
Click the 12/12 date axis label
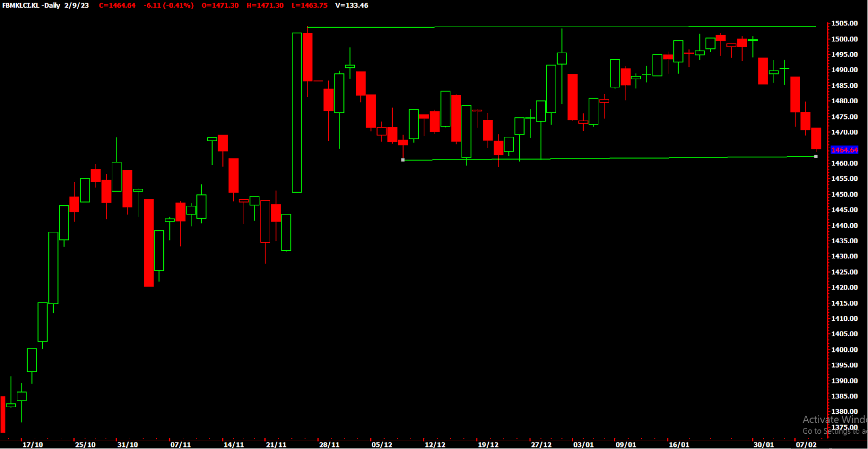pyautogui.click(x=435, y=445)
